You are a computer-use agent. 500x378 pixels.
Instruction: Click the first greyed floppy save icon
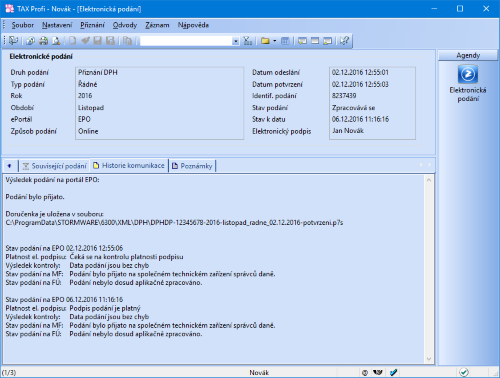[x=98, y=41]
